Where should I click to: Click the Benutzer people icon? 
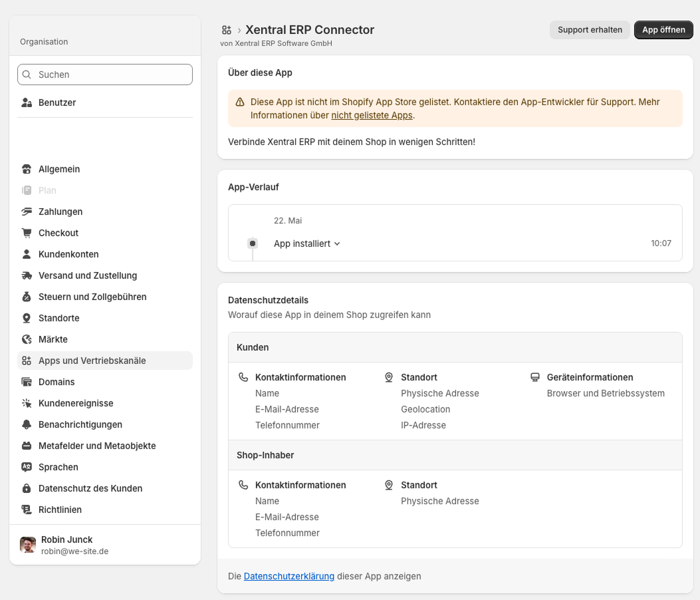pyautogui.click(x=27, y=102)
